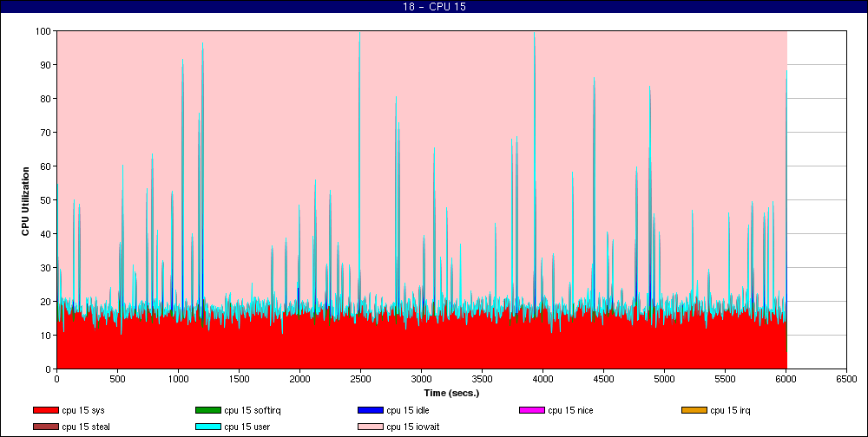Viewport: 868px width, 437px height.
Task: Click the red cpu 15 sys legend swatch
Action: [45, 410]
